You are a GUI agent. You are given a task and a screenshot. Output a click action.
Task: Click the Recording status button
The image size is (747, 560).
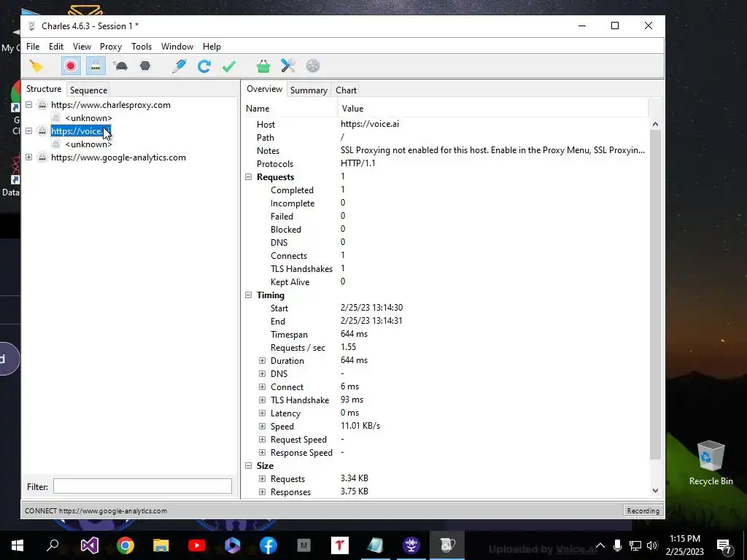coord(643,510)
